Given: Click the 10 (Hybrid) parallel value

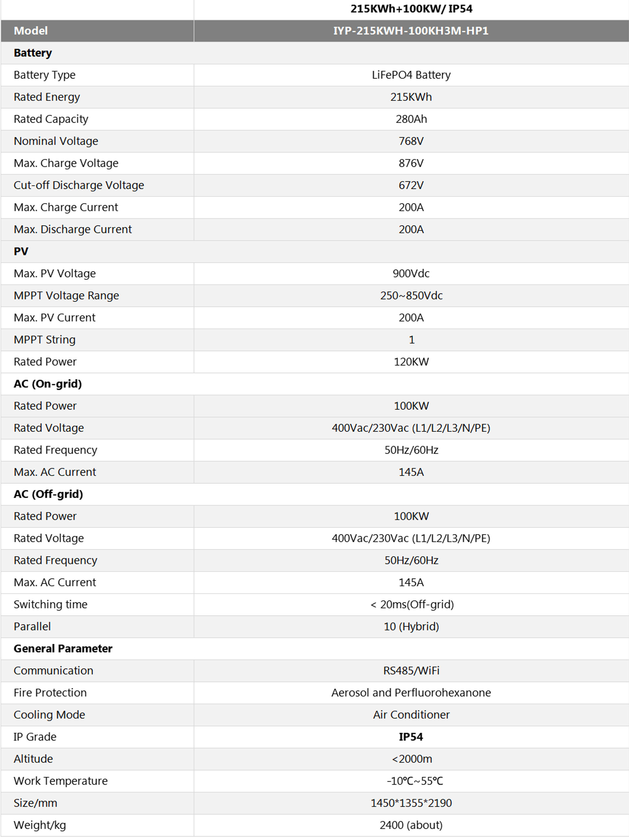Looking at the screenshot, I should [x=411, y=626].
